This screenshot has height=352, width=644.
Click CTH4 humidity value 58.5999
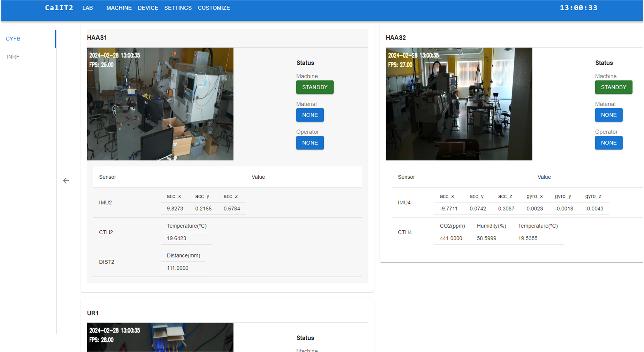487,238
